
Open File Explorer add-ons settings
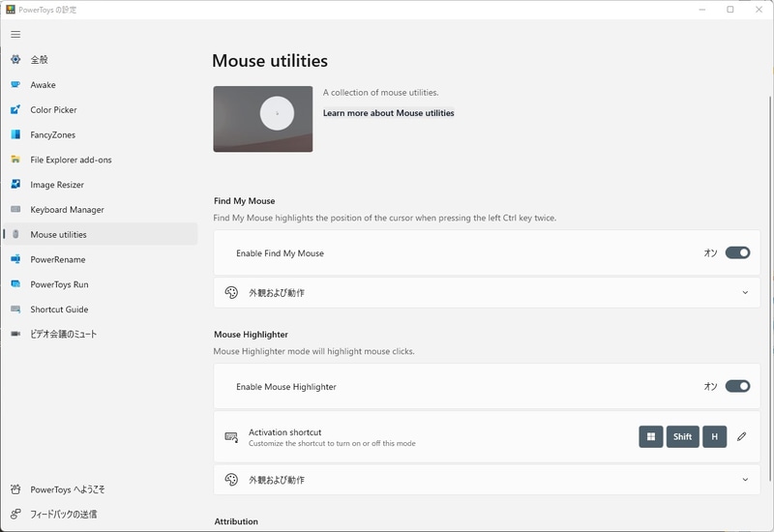pyautogui.click(x=101, y=160)
